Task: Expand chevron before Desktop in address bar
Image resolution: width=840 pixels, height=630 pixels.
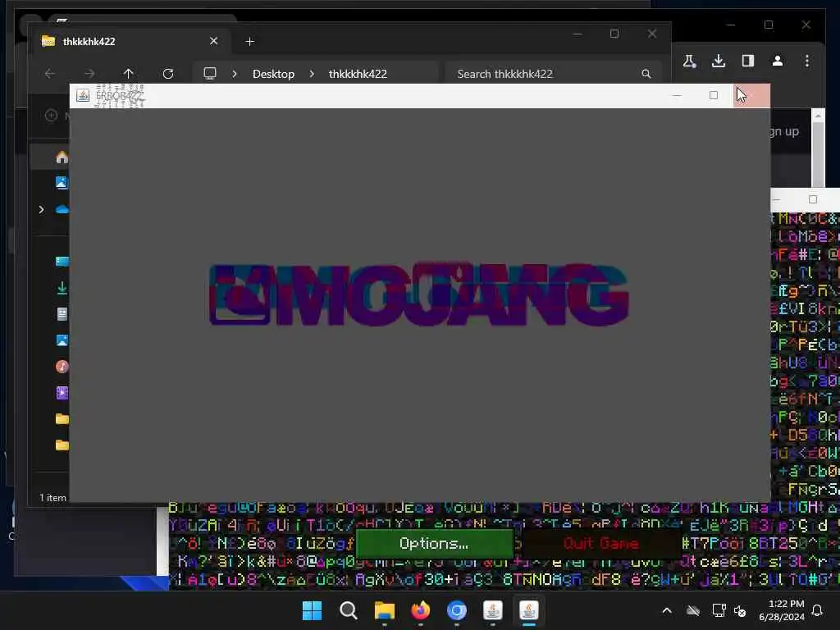Action: (x=234, y=74)
